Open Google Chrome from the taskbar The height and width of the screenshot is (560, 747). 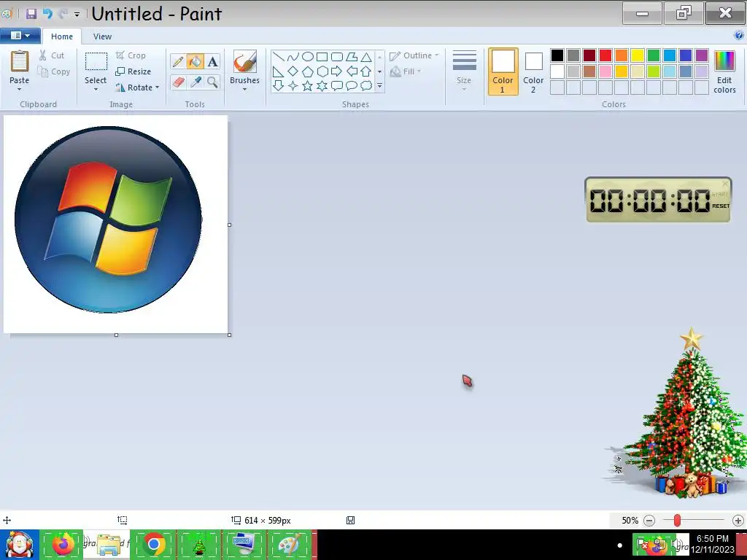[x=153, y=544]
